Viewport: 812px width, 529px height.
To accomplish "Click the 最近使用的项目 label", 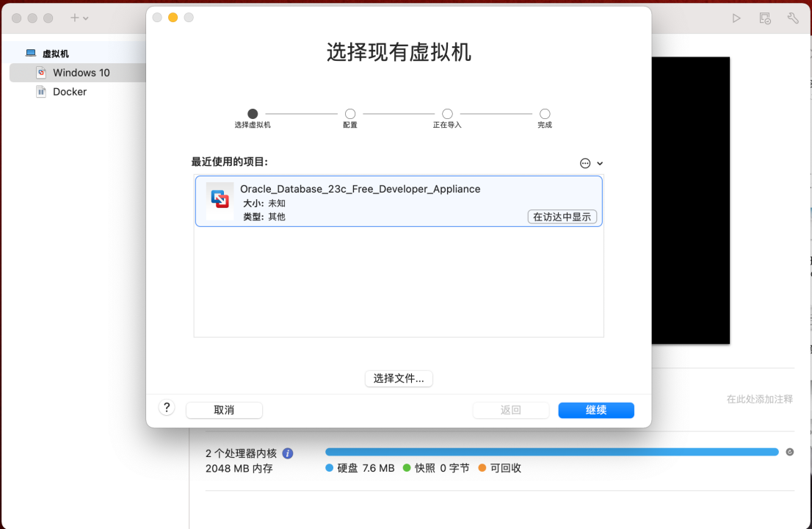I will coord(229,162).
